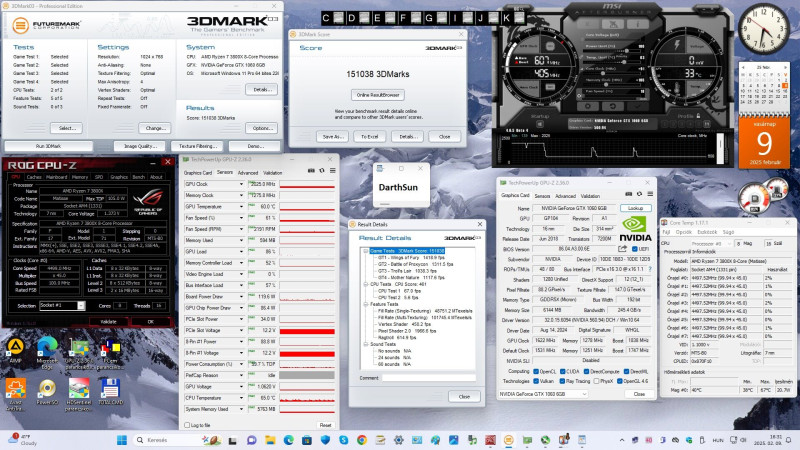800x450 pixels.
Task: Collapse the Game Tests node in Result Details
Action: (365, 251)
